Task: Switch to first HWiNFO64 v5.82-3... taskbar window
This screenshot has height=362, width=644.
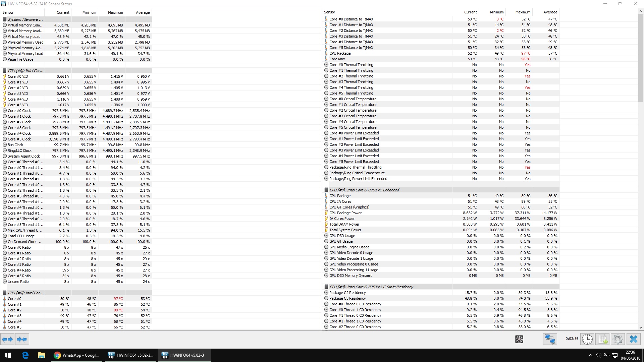Action: (130, 355)
